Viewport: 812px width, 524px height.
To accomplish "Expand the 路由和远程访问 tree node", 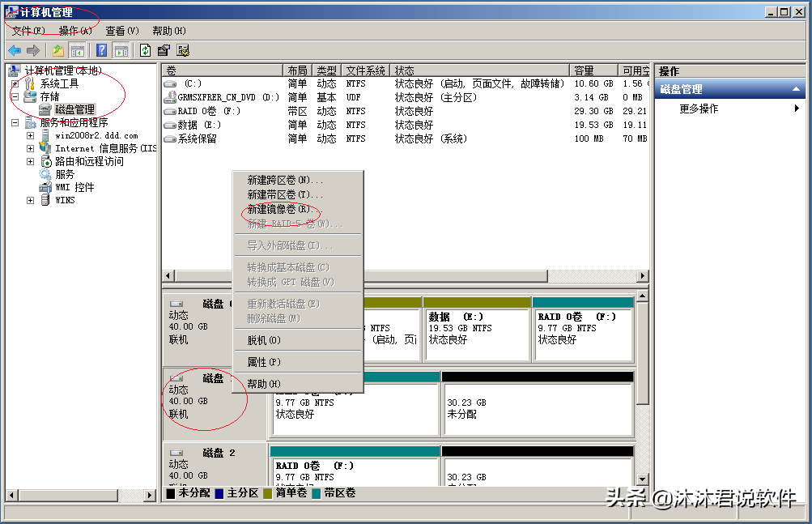I will tap(31, 161).
